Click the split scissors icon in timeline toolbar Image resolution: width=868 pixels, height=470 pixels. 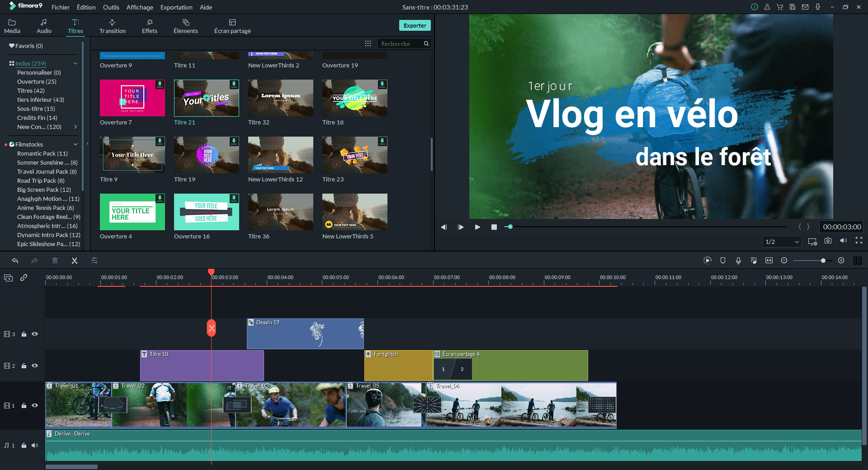pyautogui.click(x=75, y=261)
